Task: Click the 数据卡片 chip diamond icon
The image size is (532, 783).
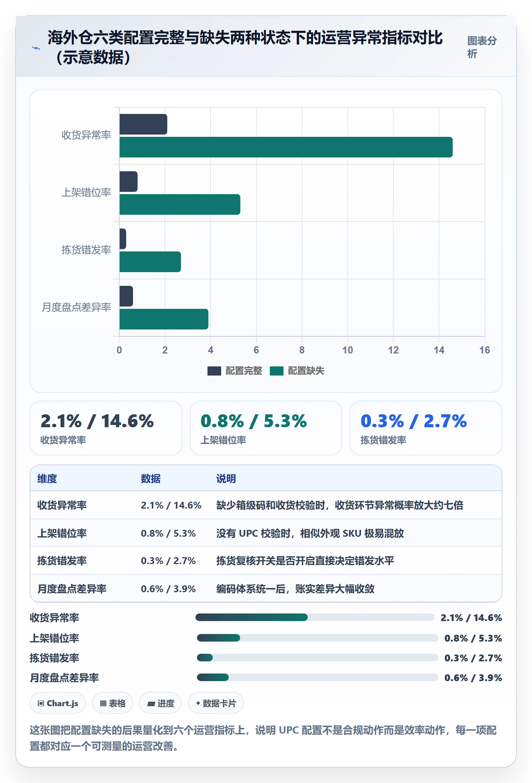Action: point(198,704)
